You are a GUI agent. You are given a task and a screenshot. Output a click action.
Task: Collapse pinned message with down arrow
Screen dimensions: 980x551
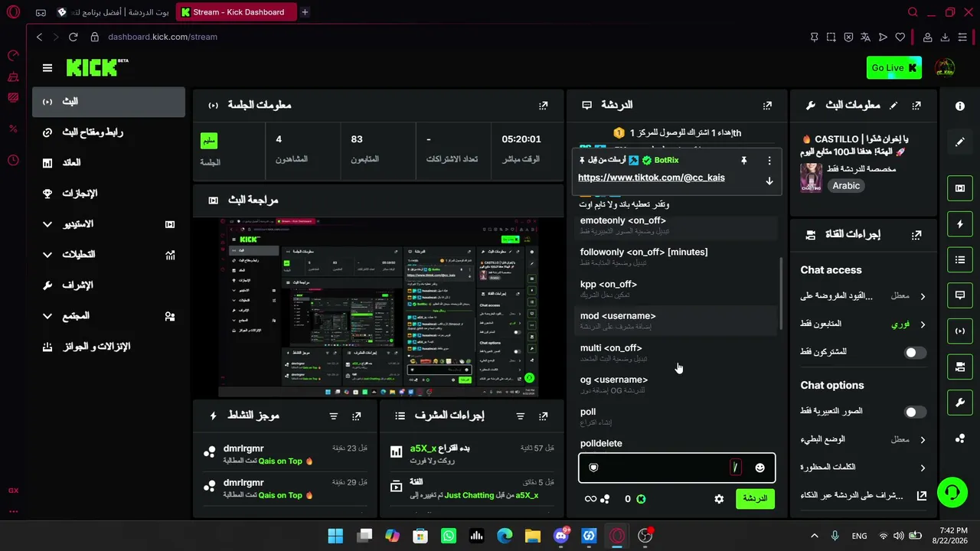pyautogui.click(x=769, y=181)
